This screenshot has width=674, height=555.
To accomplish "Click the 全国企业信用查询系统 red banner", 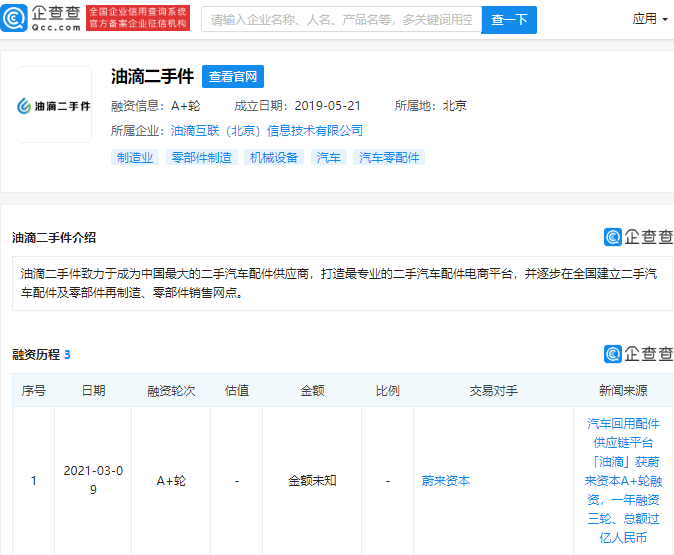I will tap(138, 18).
